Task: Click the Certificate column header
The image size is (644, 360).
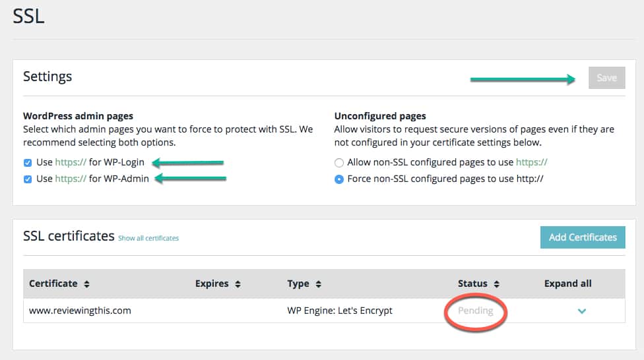Action: coord(53,284)
